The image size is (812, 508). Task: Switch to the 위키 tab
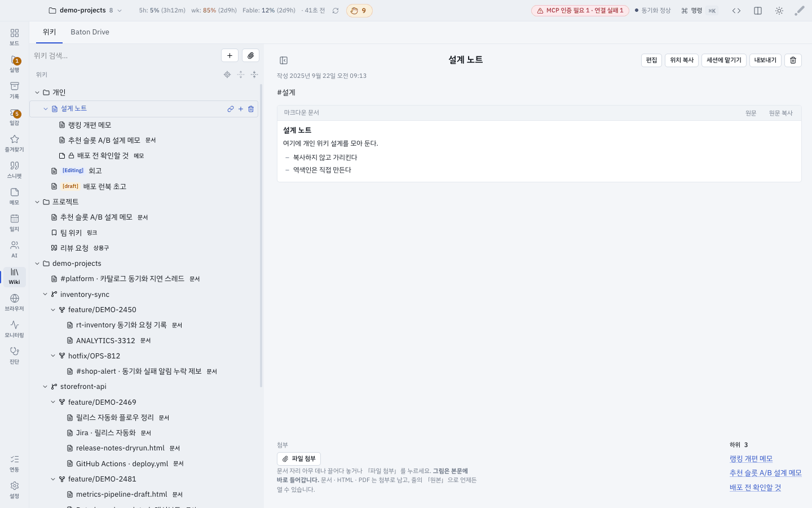point(50,32)
